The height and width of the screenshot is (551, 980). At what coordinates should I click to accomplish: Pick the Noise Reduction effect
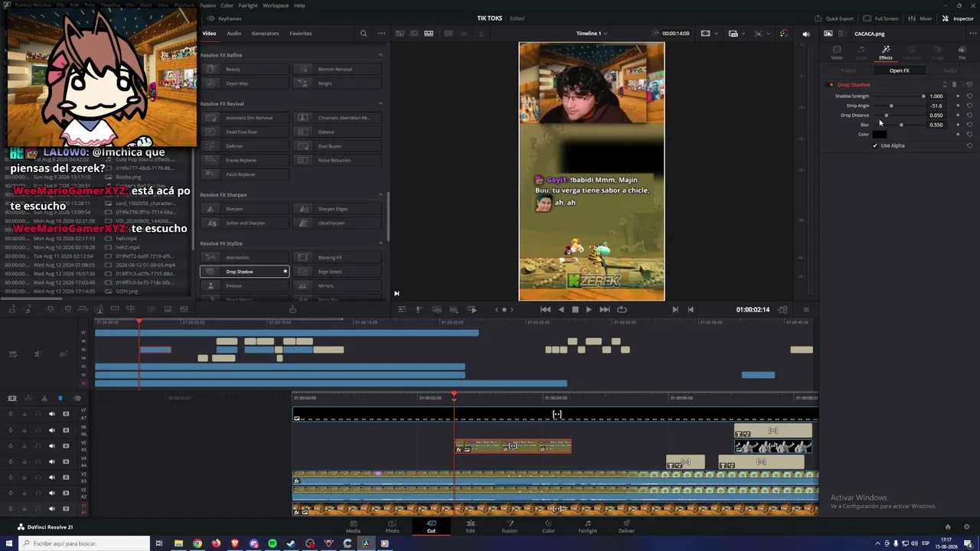[338, 161]
